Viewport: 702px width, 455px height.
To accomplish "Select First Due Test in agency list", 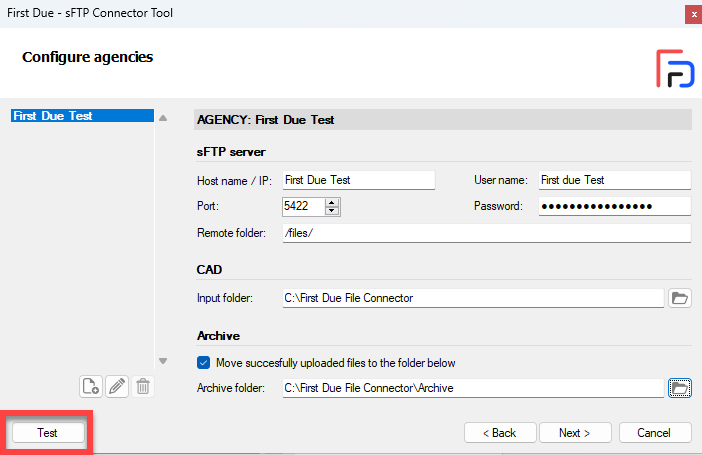I will pyautogui.click(x=82, y=116).
